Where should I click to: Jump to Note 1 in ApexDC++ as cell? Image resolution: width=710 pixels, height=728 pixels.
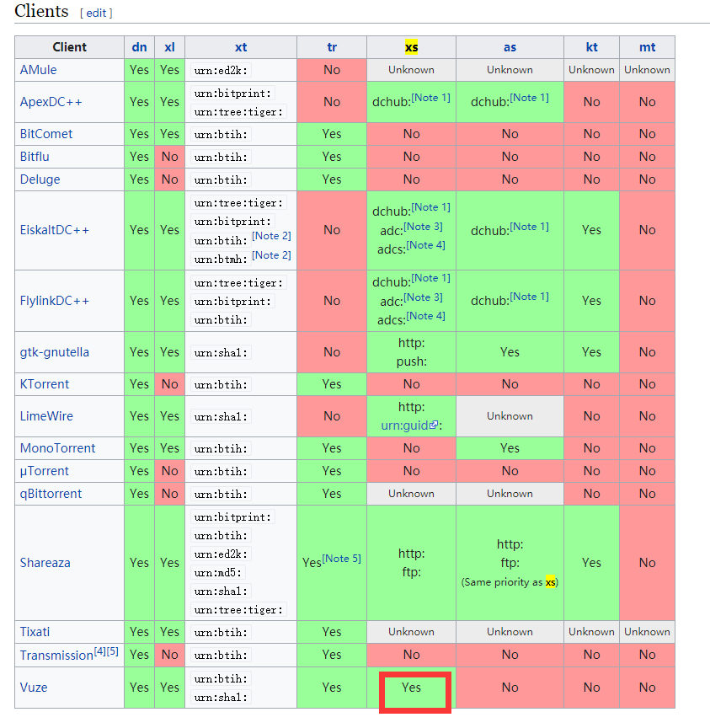(530, 98)
